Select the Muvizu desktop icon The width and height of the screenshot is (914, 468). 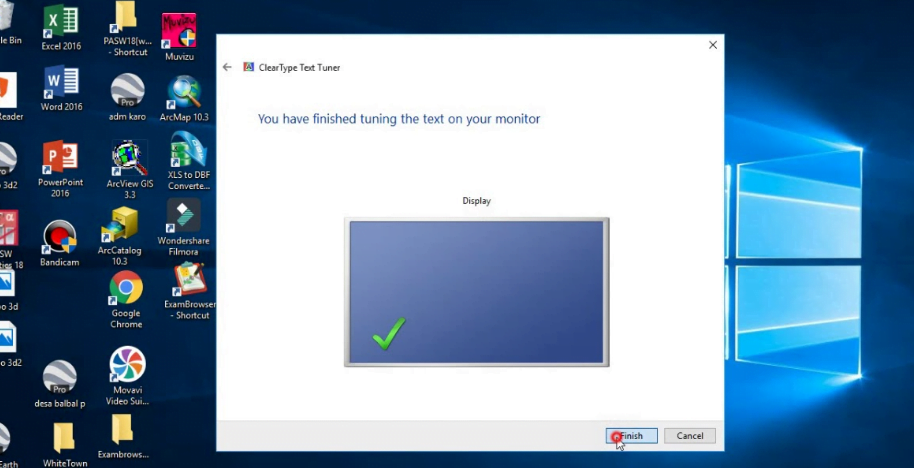pyautogui.click(x=179, y=36)
